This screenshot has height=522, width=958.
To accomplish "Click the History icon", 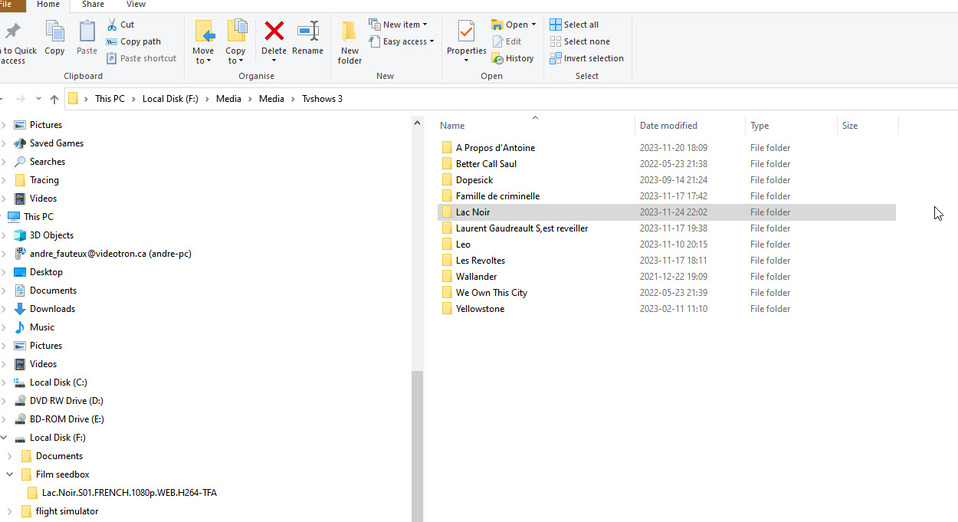I will [497, 59].
